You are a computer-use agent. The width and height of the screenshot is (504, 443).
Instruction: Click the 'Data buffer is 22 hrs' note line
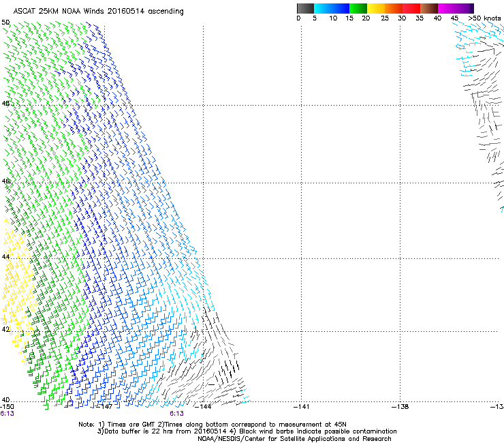pyautogui.click(x=247, y=431)
